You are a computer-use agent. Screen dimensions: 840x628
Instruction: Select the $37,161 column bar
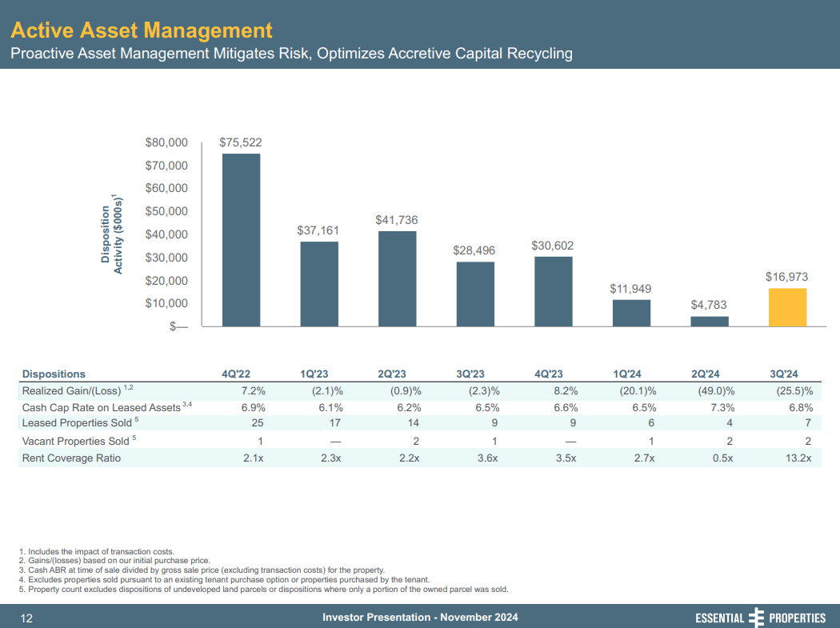[319, 284]
